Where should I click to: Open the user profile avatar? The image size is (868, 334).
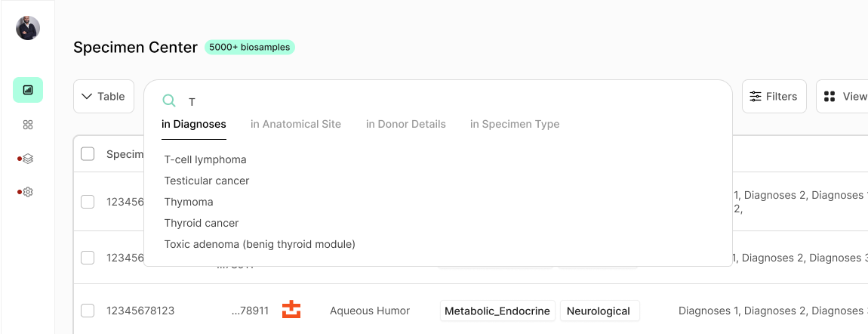pos(28,28)
